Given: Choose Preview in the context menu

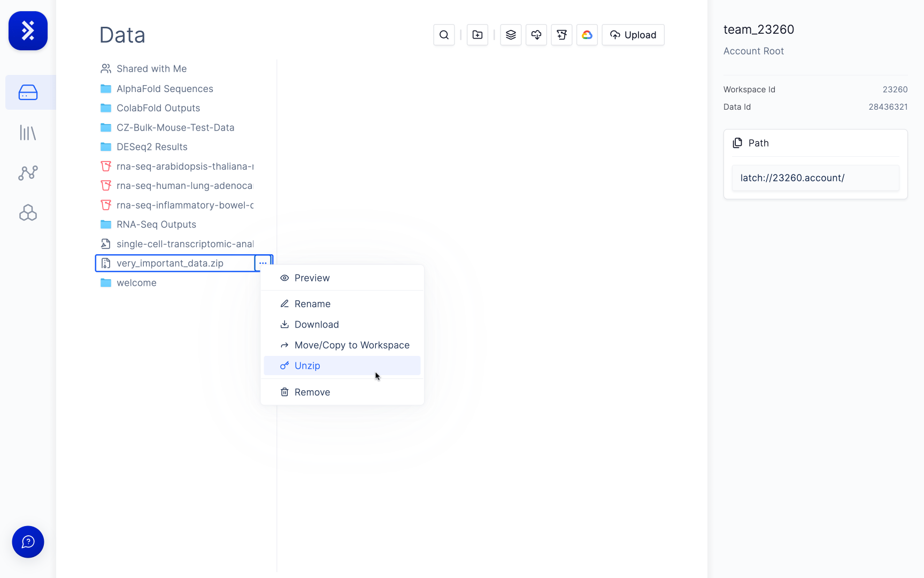Looking at the screenshot, I should click(342, 278).
